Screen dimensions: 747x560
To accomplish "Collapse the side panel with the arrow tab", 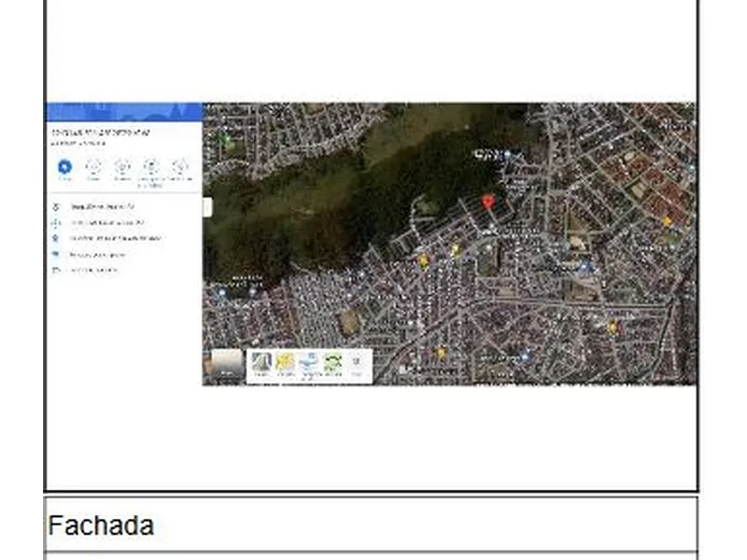I will (207, 206).
